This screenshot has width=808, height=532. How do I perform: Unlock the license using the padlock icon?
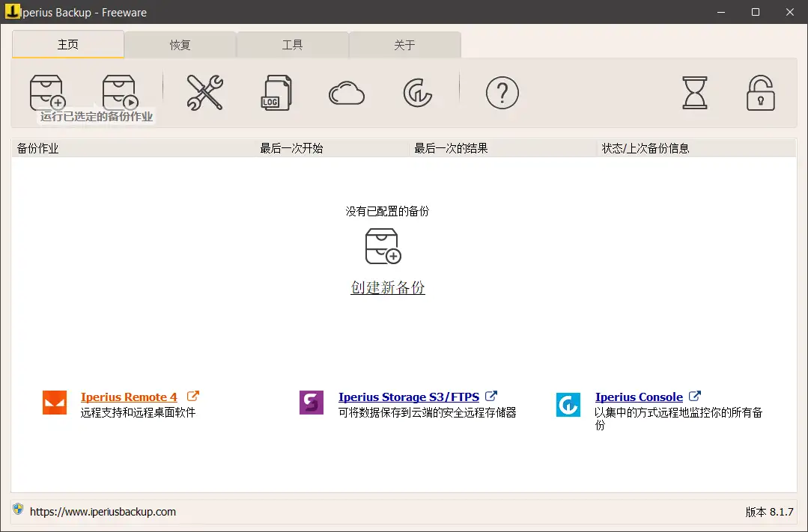[x=760, y=92]
